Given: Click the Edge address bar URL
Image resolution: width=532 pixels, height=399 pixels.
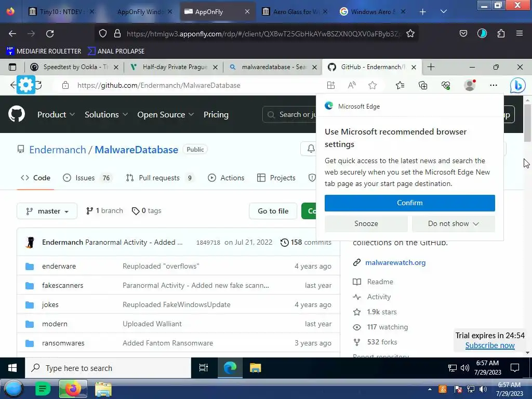Looking at the screenshot, I should (158, 86).
